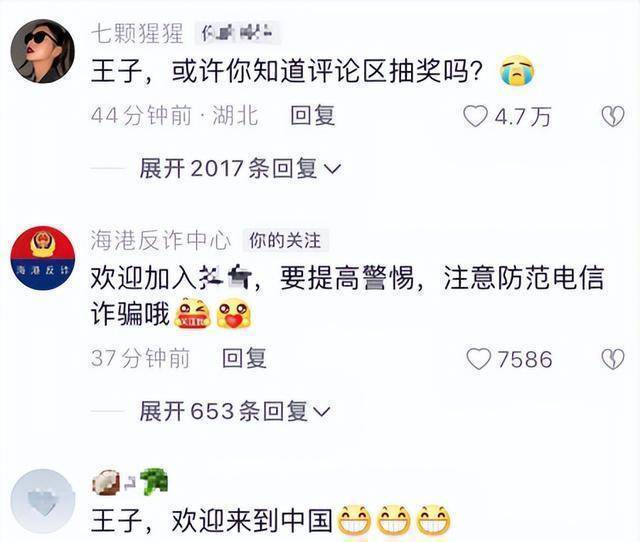Like the comment by 七颗猩猩

pyautogui.click(x=476, y=116)
